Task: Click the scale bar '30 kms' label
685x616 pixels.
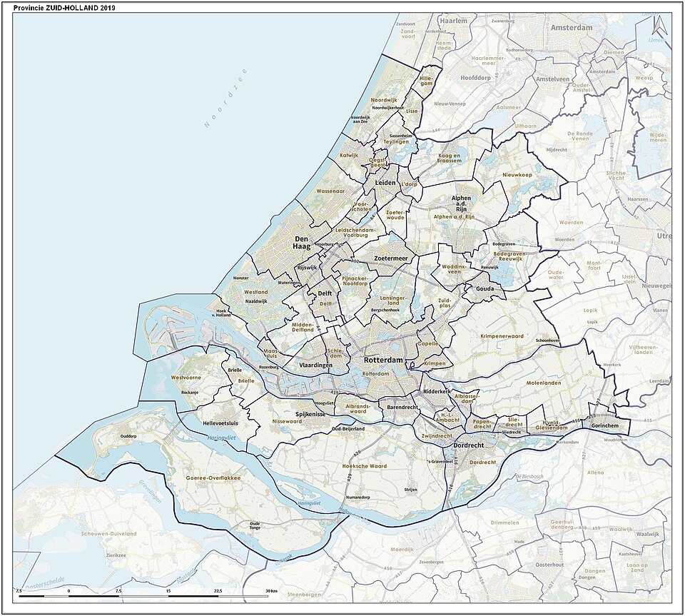Action: [271, 591]
